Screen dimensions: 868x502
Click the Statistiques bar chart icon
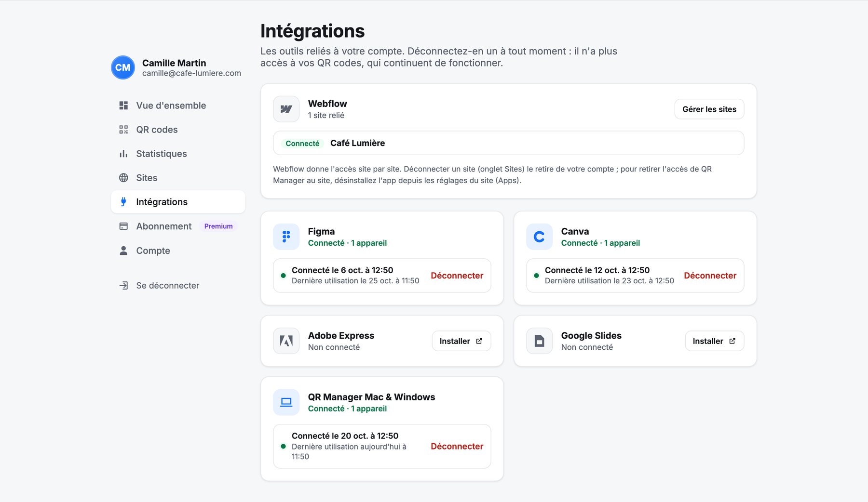[x=123, y=154]
